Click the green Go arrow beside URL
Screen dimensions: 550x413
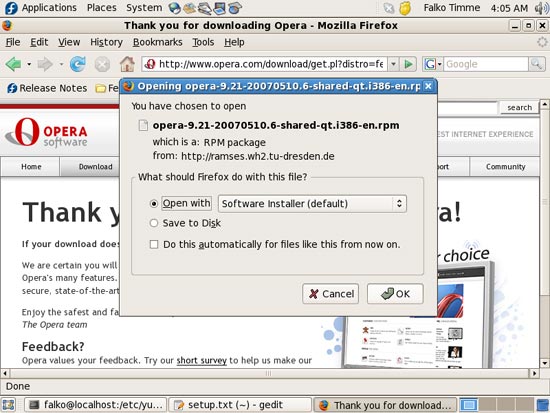click(x=408, y=64)
